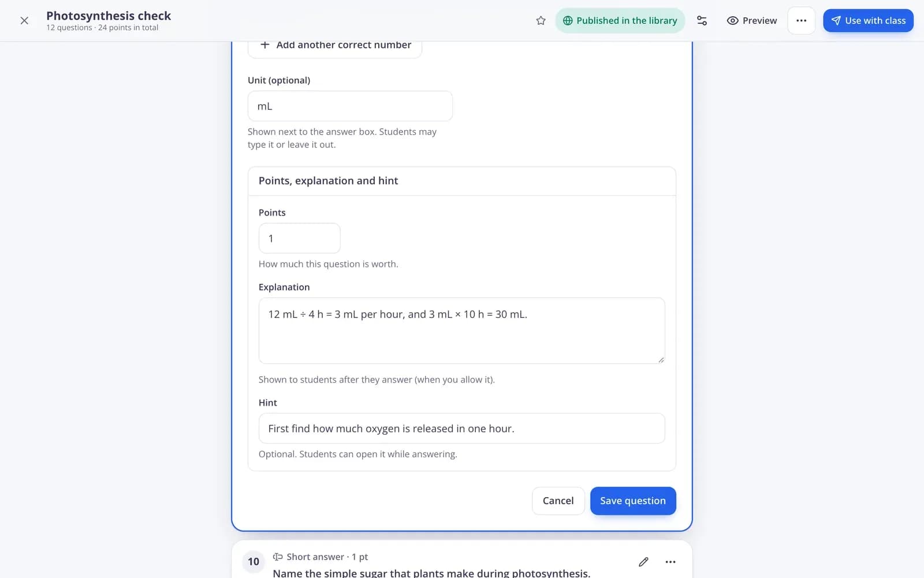
Task: Star the quiz as favorite
Action: pos(541,21)
